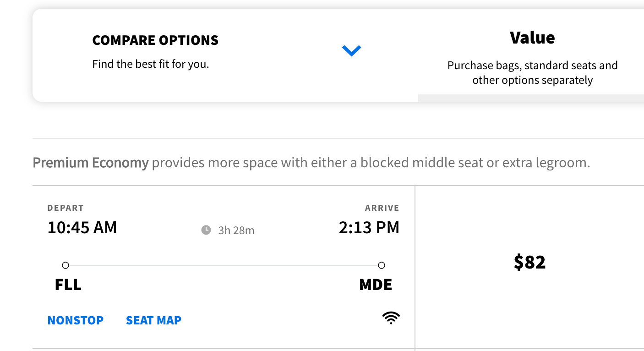Open the SEAT MAP for this flight
The width and height of the screenshot is (644, 351).
coord(153,320)
